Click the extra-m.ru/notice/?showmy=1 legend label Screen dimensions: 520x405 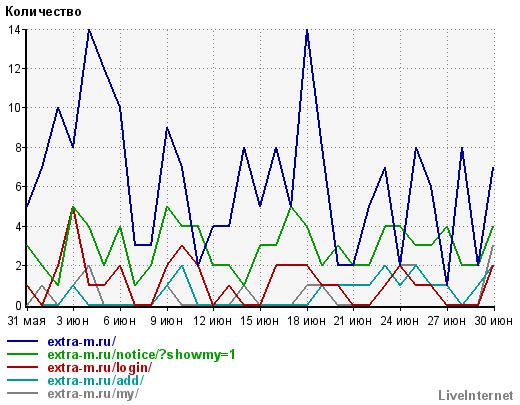click(141, 355)
